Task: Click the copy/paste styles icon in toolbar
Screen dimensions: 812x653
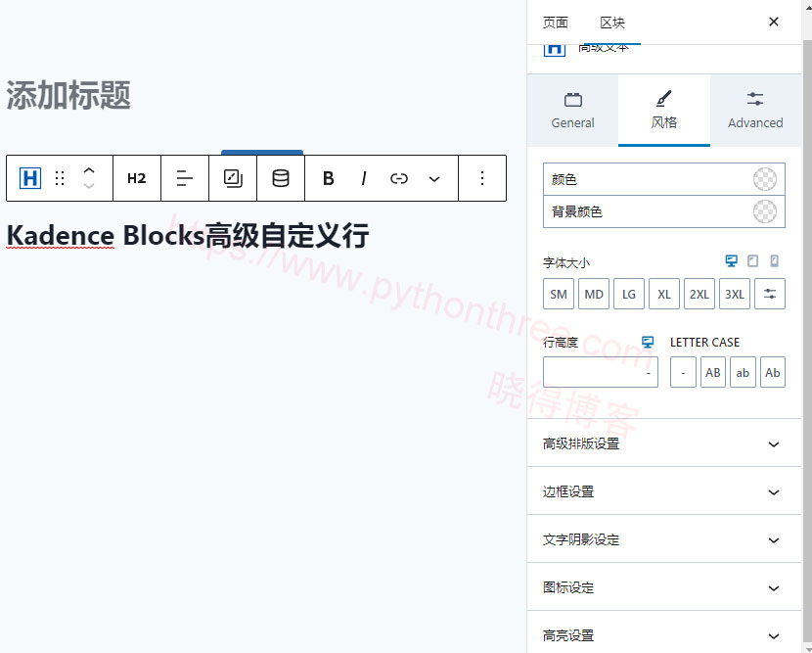Action: (233, 178)
